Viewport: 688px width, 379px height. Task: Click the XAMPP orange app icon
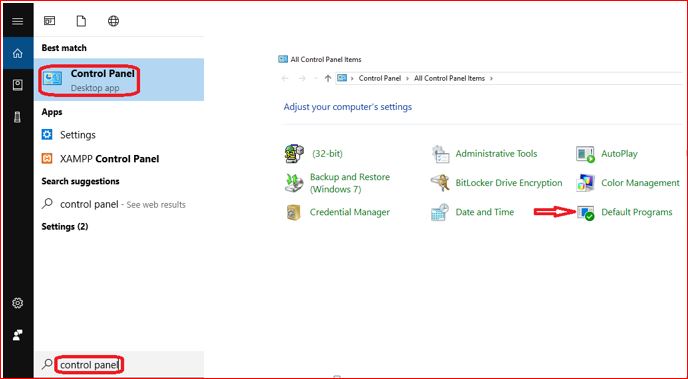coord(47,158)
